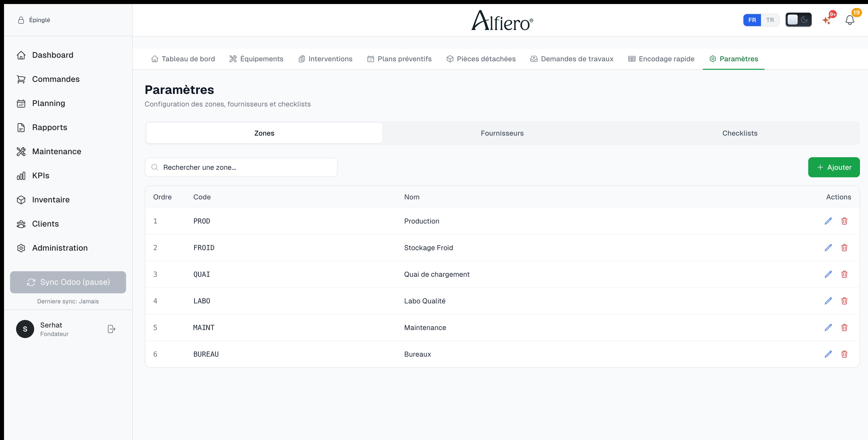Open Inventaire in the sidebar
The width and height of the screenshot is (868, 440).
pyautogui.click(x=50, y=200)
